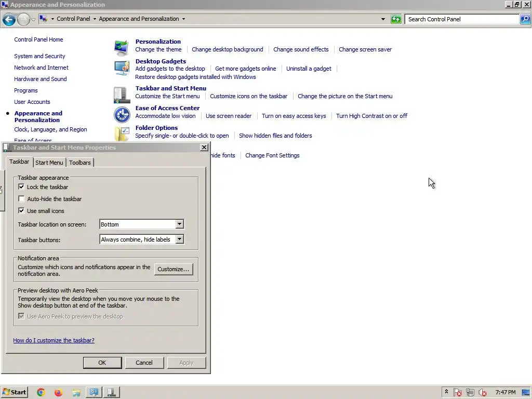
Task: Open Firefox from the taskbar
Action: coord(58,392)
